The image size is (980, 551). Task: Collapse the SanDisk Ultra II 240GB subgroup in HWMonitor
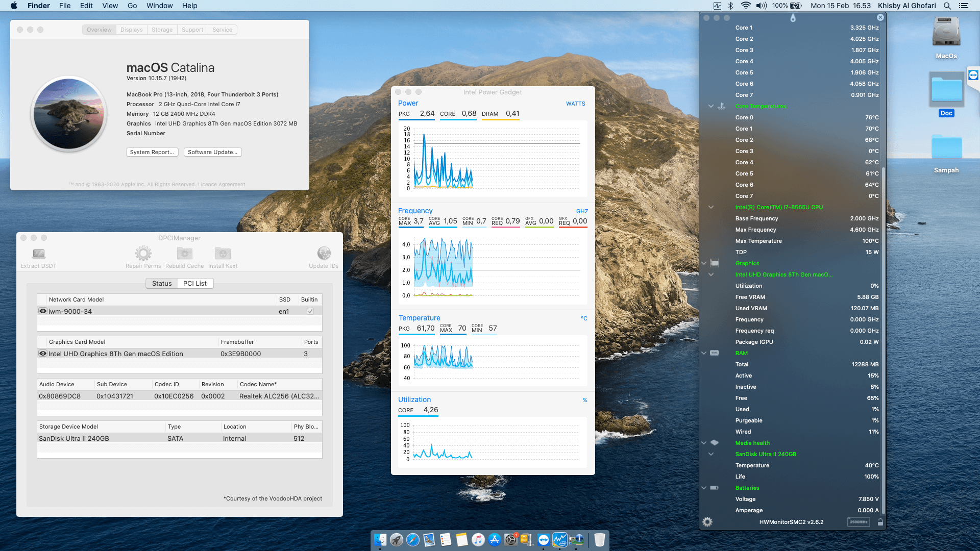[x=710, y=454]
